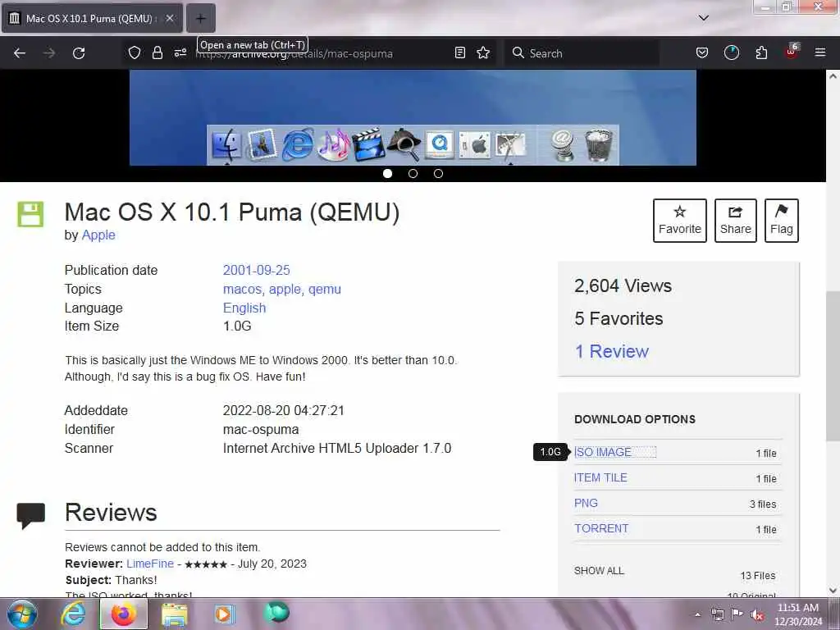Go back to previous page

[20, 53]
